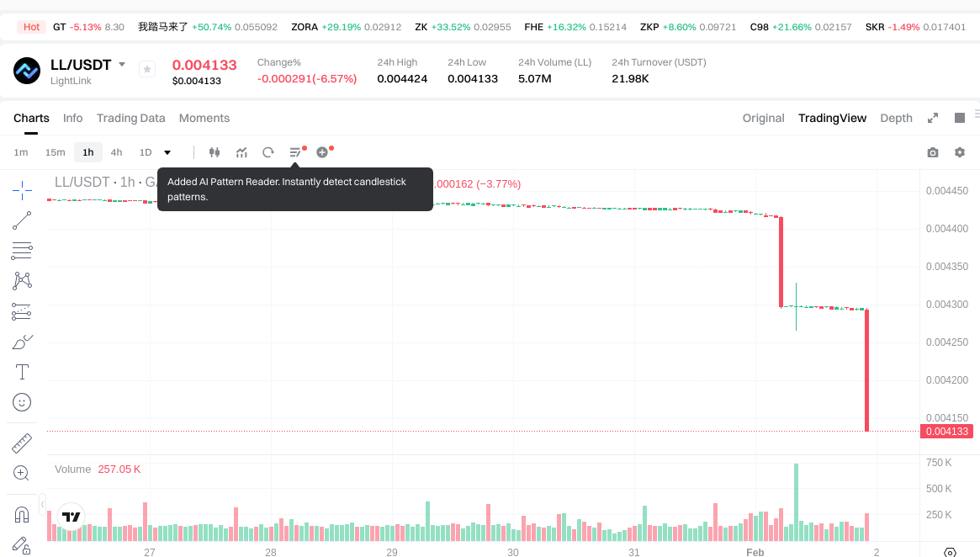Open more time intervals dropdown arrow
This screenshot has height=557, width=980.
167,152
